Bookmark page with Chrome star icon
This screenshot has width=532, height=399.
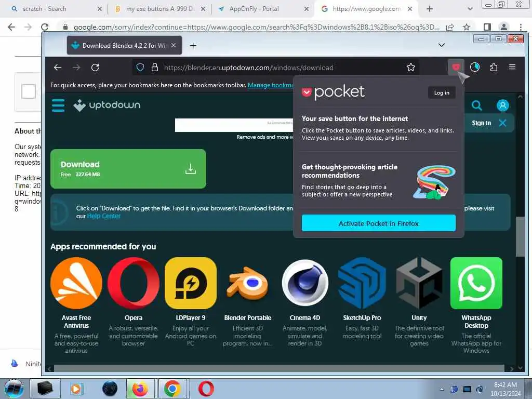tap(467, 27)
